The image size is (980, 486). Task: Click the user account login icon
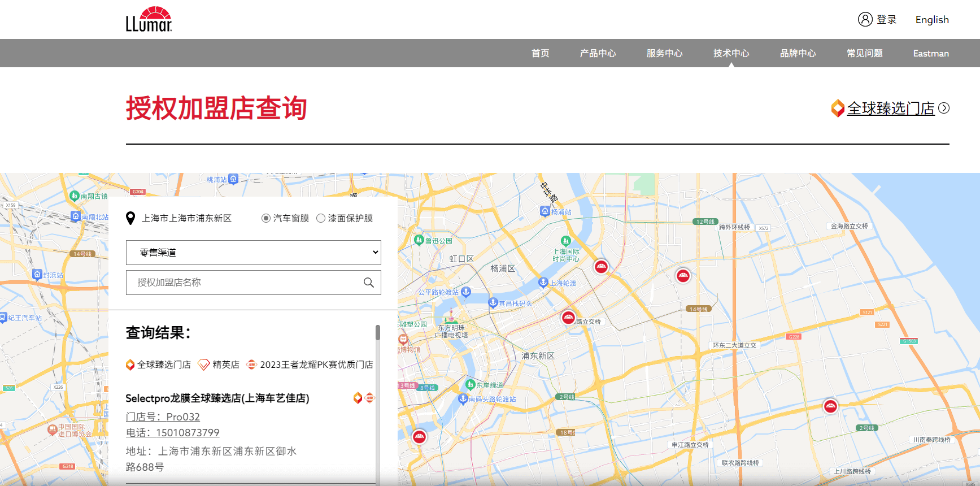coord(865,19)
